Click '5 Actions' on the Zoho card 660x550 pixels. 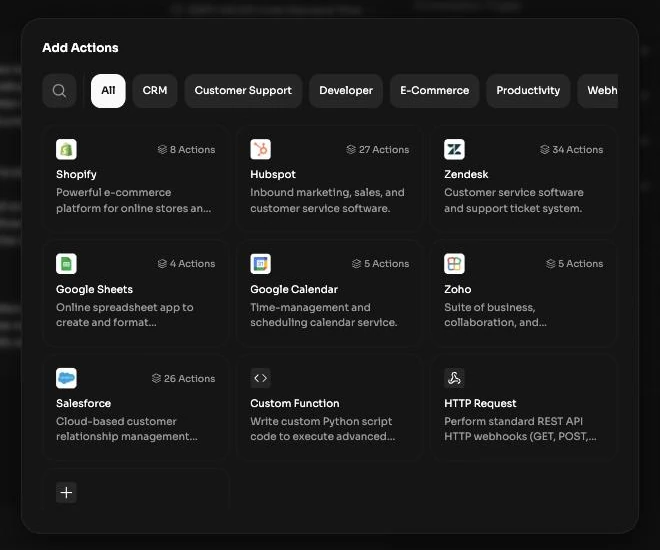580,263
